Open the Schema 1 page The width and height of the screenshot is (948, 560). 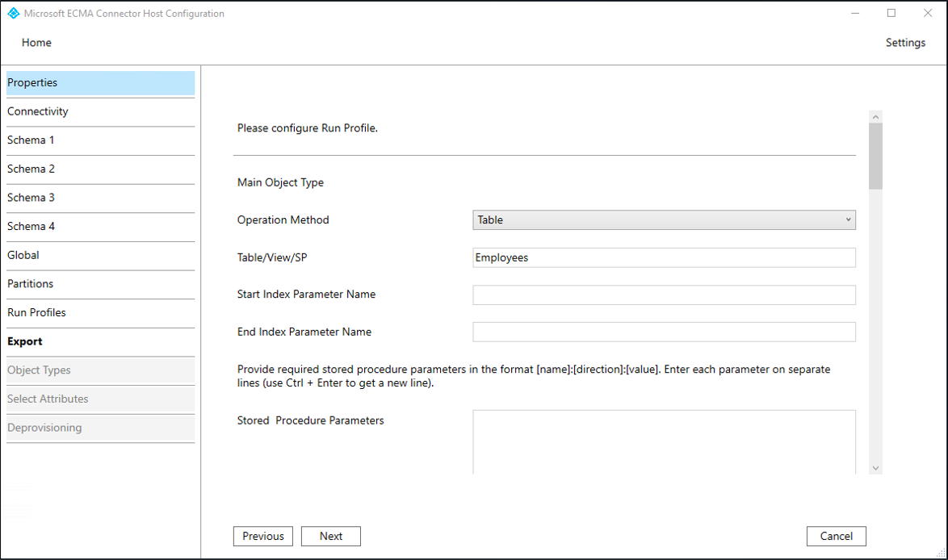[100, 140]
